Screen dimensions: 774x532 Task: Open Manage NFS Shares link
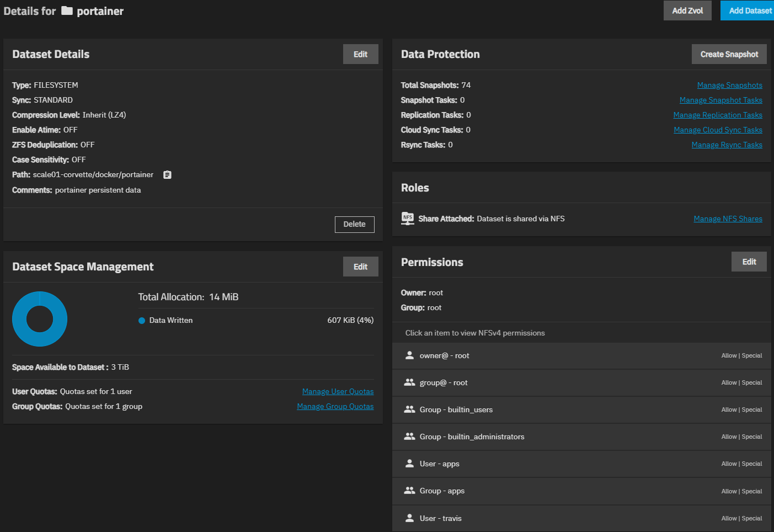click(728, 219)
